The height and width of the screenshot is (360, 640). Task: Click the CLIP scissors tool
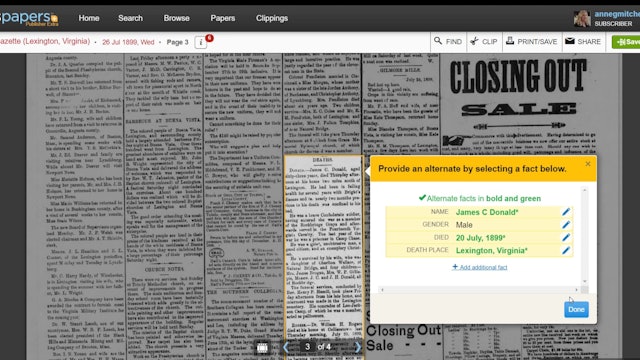pyautogui.click(x=484, y=41)
